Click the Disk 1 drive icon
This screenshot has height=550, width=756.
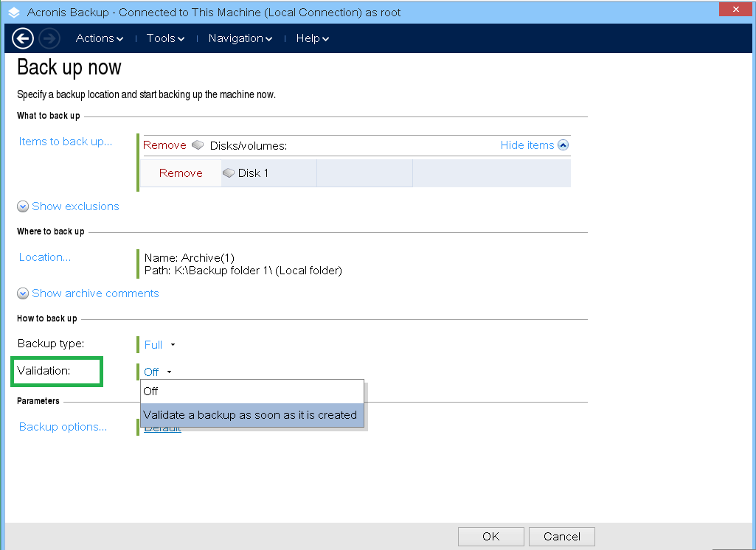tap(229, 173)
